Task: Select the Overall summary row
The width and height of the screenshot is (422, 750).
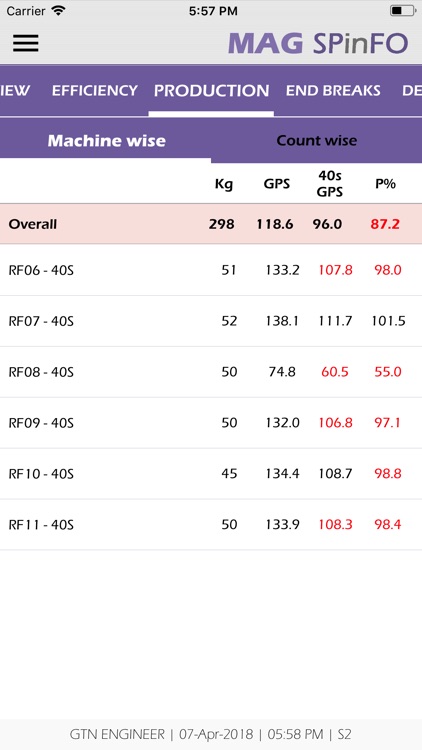Action: coord(211,224)
